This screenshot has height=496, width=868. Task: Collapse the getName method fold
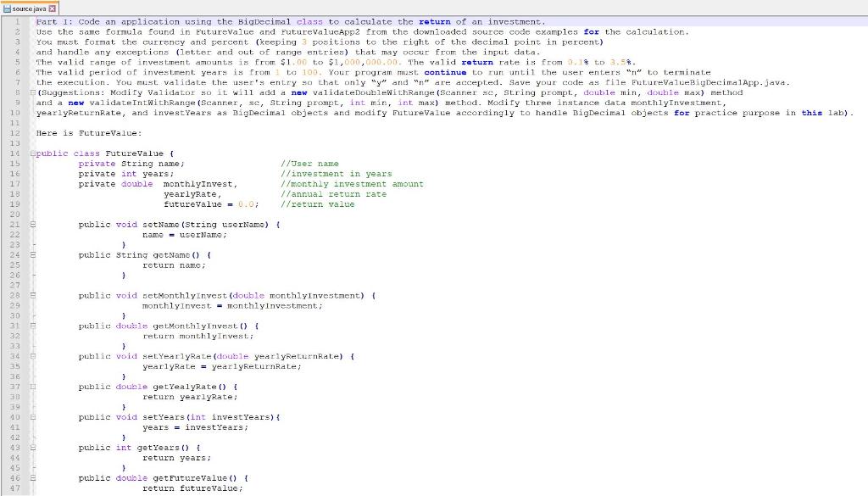coord(31,254)
